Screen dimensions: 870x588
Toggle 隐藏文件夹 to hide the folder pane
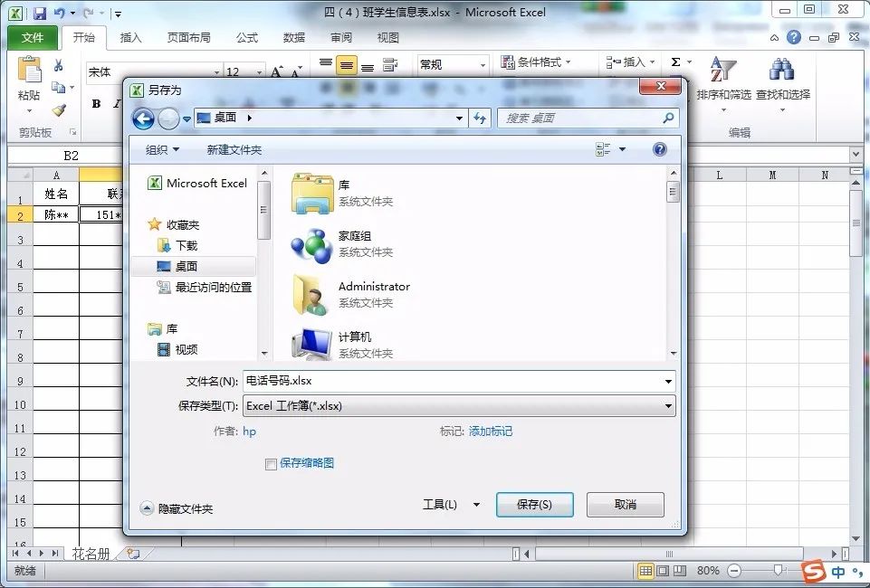pos(177,508)
